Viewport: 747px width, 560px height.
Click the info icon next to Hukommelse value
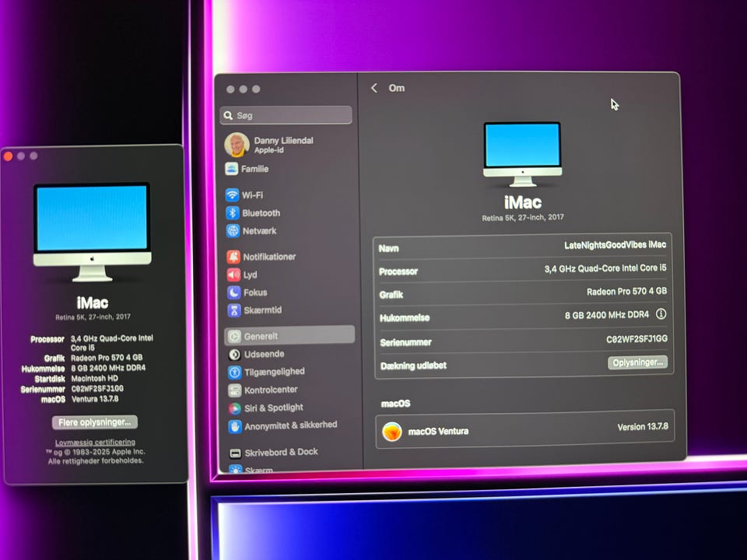coord(661,313)
